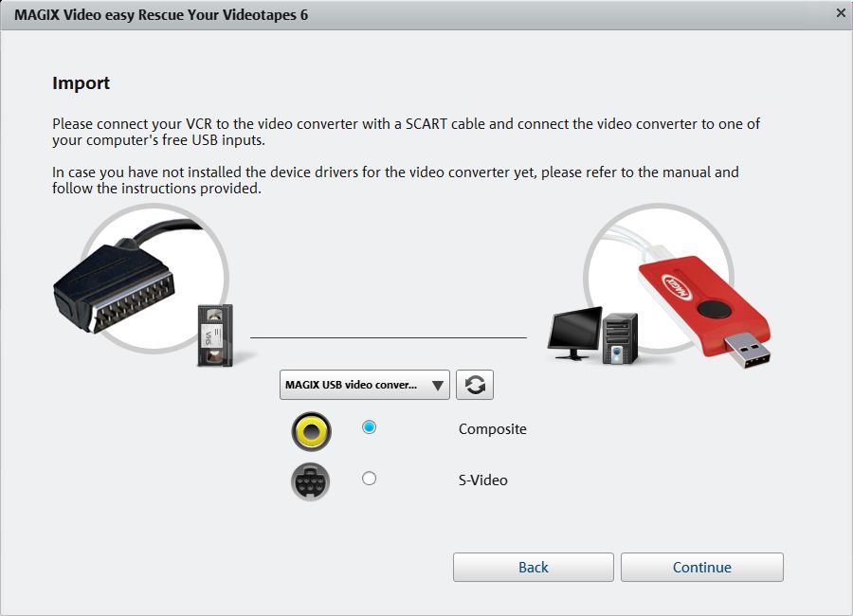This screenshot has width=853, height=616.
Task: Click the gray S-Video connector icon
Action: [311, 481]
